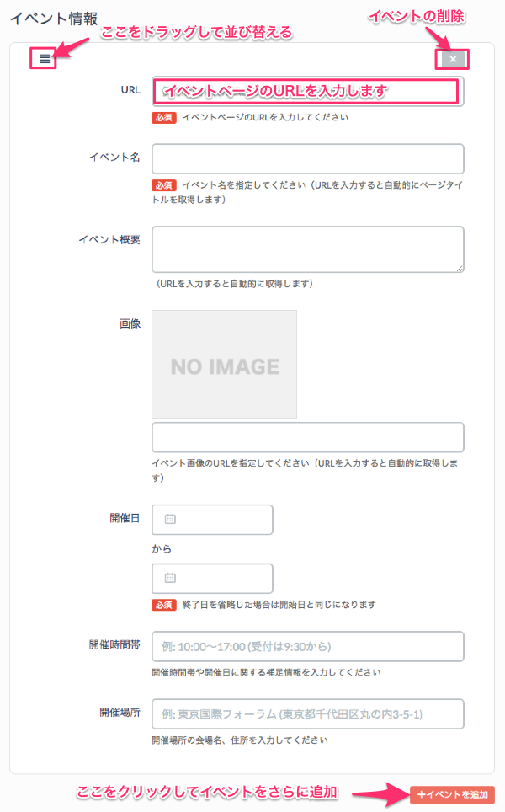The width and height of the screenshot is (505, 812).
Task: Click the empty area of end date input
Action: click(223, 578)
